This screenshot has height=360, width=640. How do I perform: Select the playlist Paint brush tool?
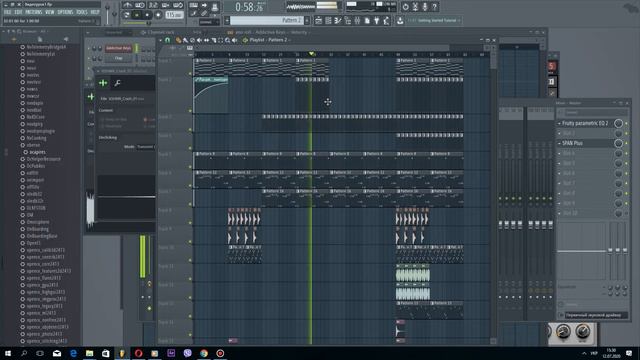[x=185, y=40]
